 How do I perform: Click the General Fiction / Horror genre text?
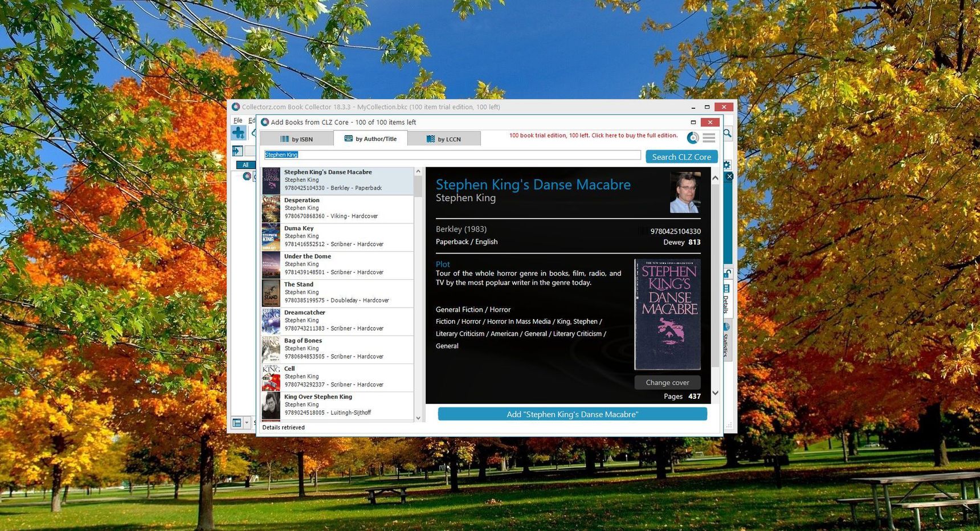click(x=473, y=309)
